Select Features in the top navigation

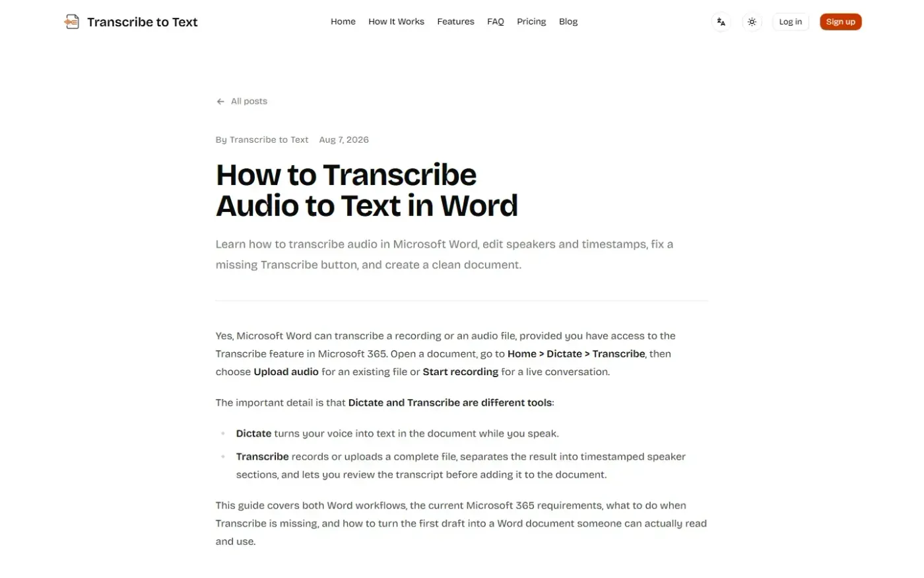click(455, 22)
